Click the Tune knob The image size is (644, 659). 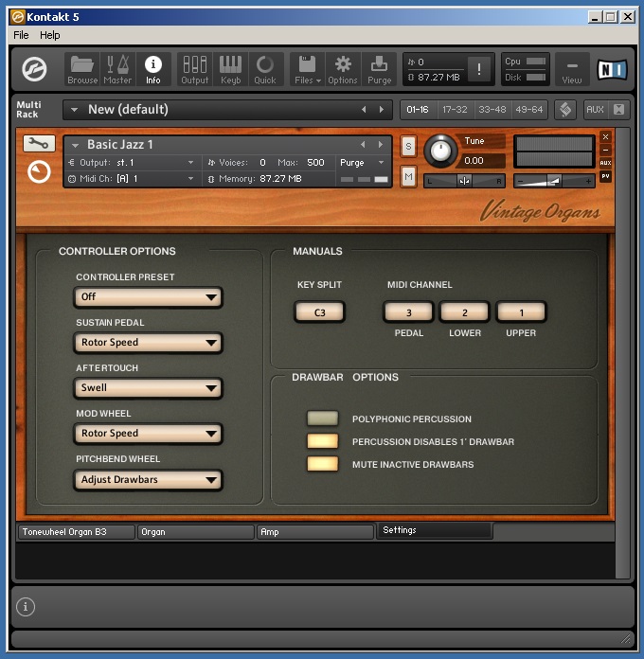click(x=439, y=151)
